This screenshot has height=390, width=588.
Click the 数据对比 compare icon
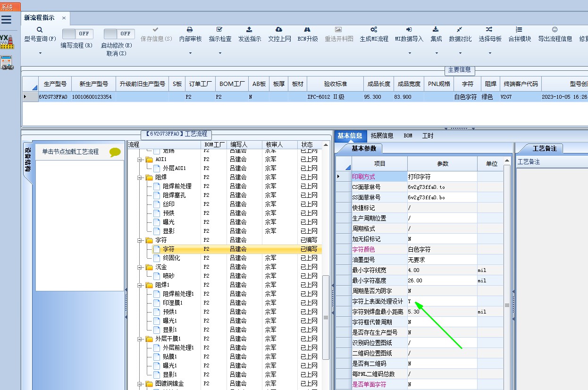(x=460, y=29)
